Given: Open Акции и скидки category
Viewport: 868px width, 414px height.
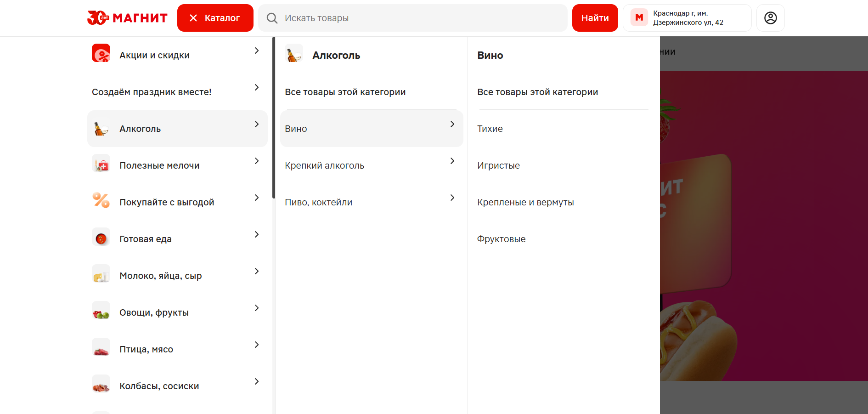Looking at the screenshot, I should 177,55.
